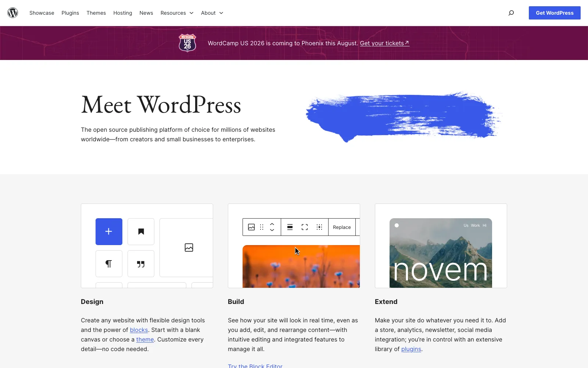Click the image icon in block toolbar
Image resolution: width=588 pixels, height=368 pixels.
click(251, 227)
